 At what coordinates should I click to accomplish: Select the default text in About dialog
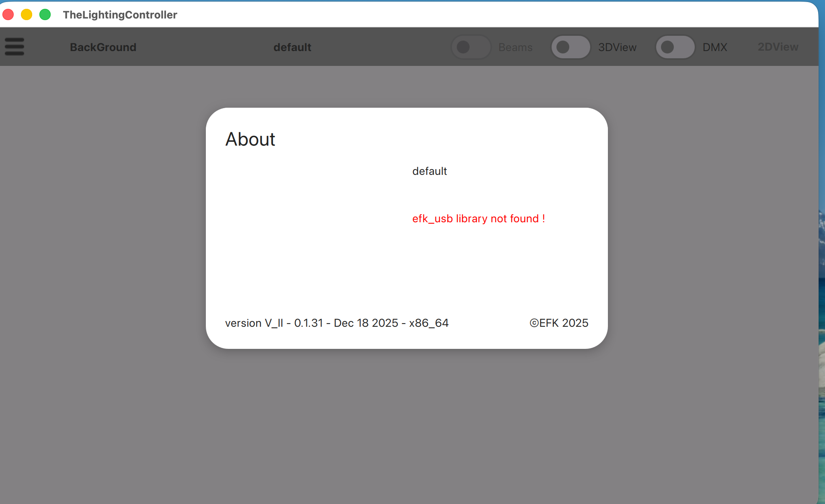(430, 171)
